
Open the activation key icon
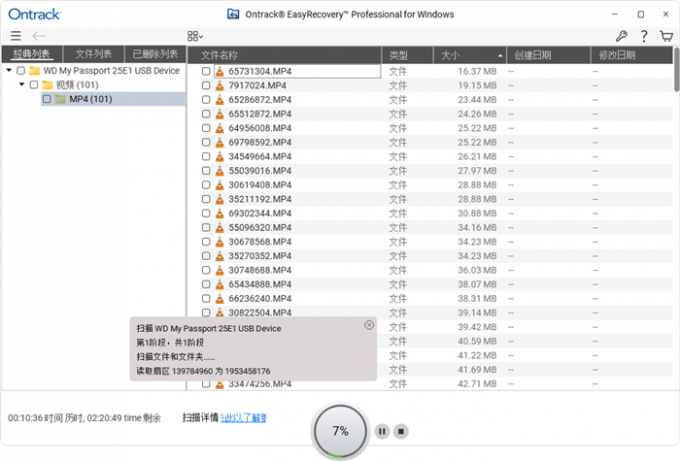621,36
